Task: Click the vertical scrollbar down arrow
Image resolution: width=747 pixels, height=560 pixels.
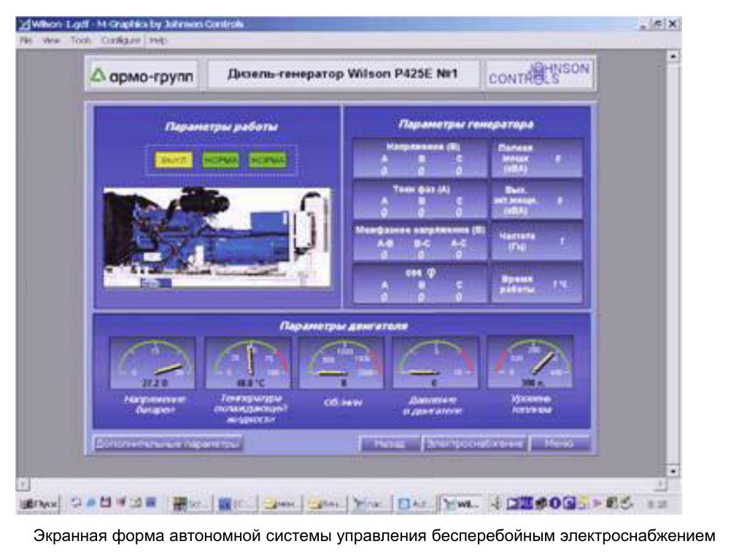Action: [x=673, y=471]
